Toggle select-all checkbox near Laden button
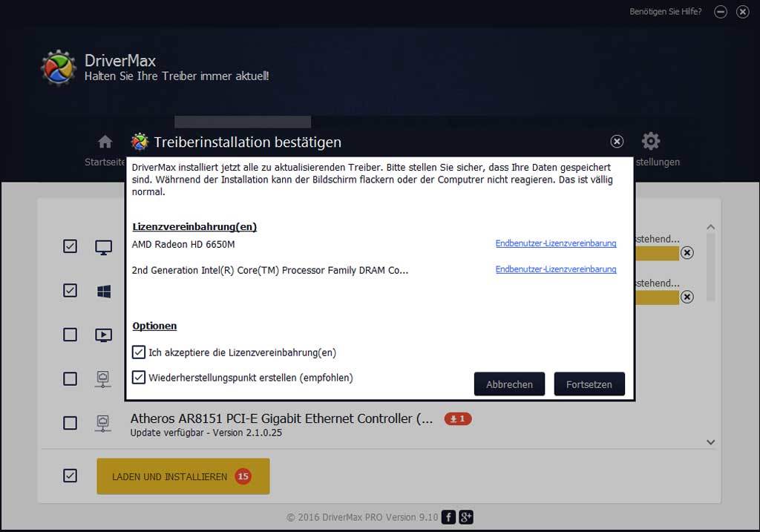This screenshot has width=760, height=532. (70, 476)
